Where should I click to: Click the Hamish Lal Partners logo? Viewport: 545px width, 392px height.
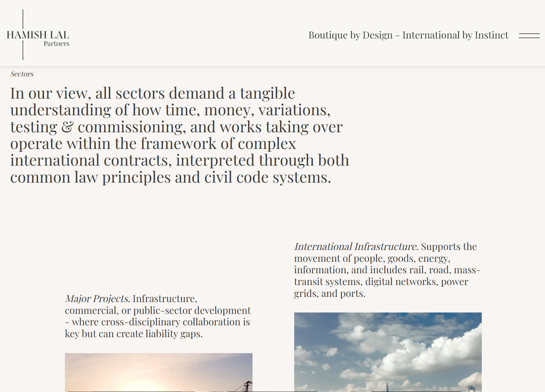[38, 35]
